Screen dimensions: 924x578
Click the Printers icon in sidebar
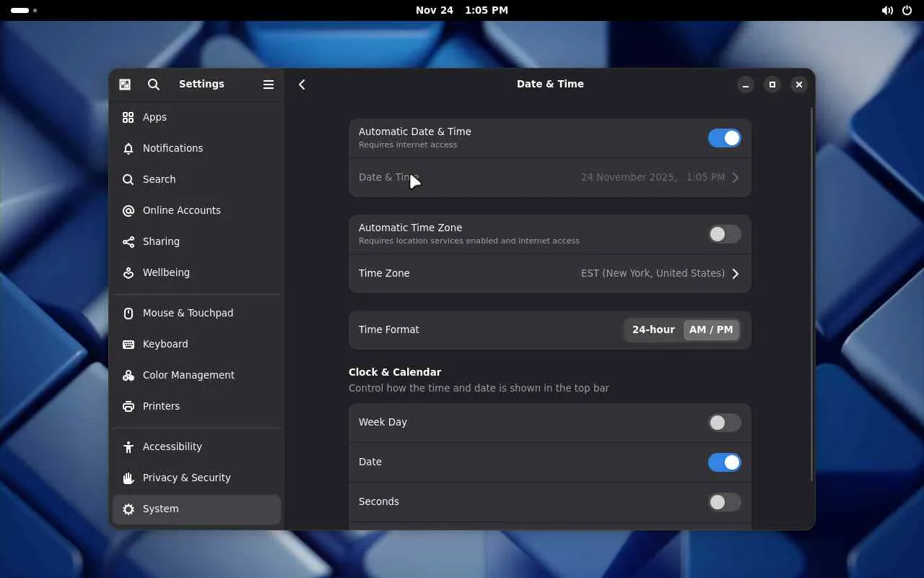128,406
